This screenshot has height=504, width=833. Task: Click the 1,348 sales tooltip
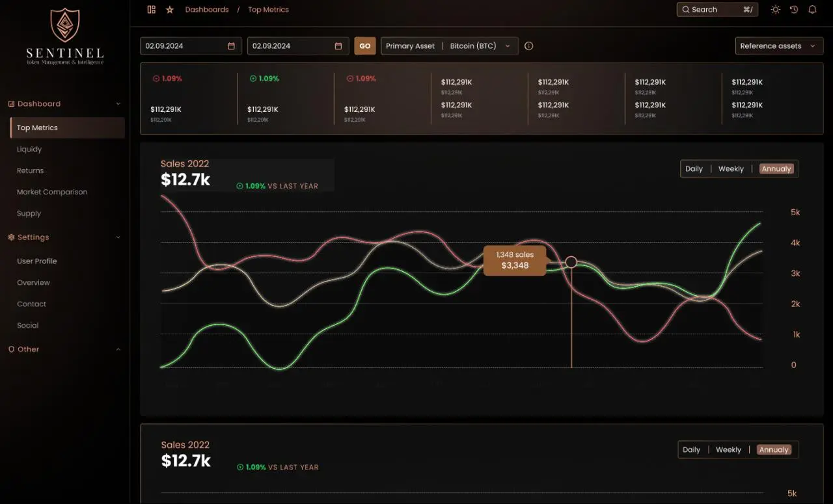515,260
